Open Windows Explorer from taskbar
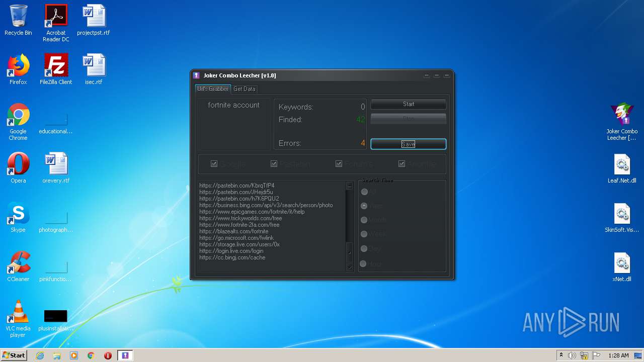644x362 pixels. (57, 355)
